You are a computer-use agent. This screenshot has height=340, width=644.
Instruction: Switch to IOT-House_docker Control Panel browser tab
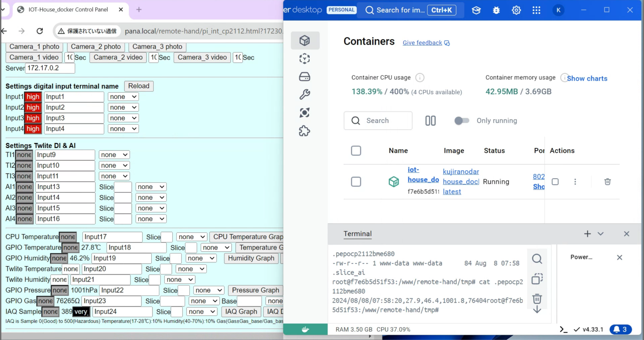click(68, 9)
